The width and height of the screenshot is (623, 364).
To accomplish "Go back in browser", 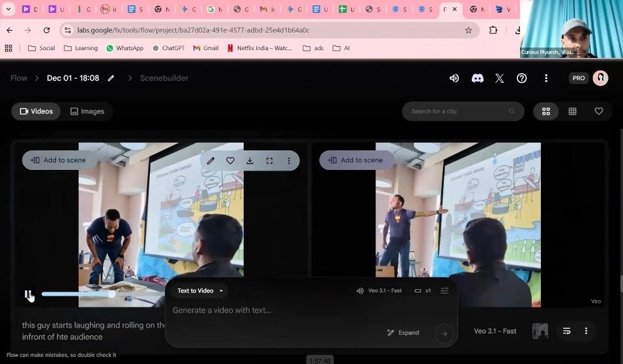I will coord(10,30).
